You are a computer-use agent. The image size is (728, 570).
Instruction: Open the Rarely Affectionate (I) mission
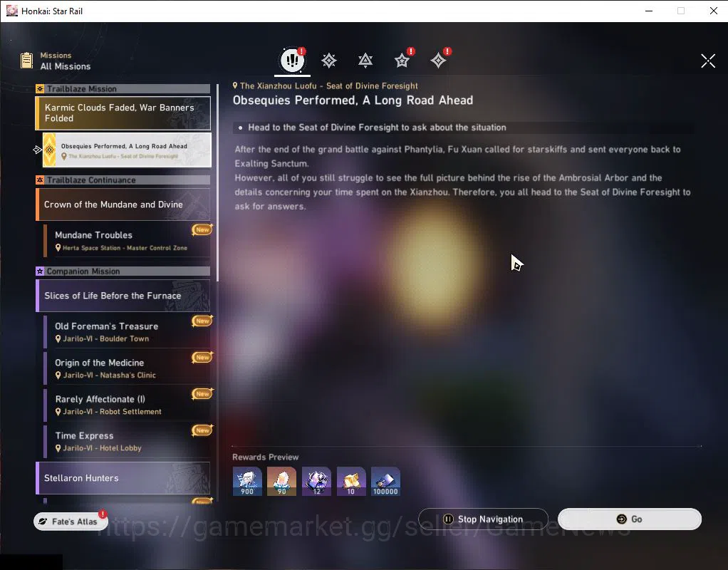(x=127, y=405)
